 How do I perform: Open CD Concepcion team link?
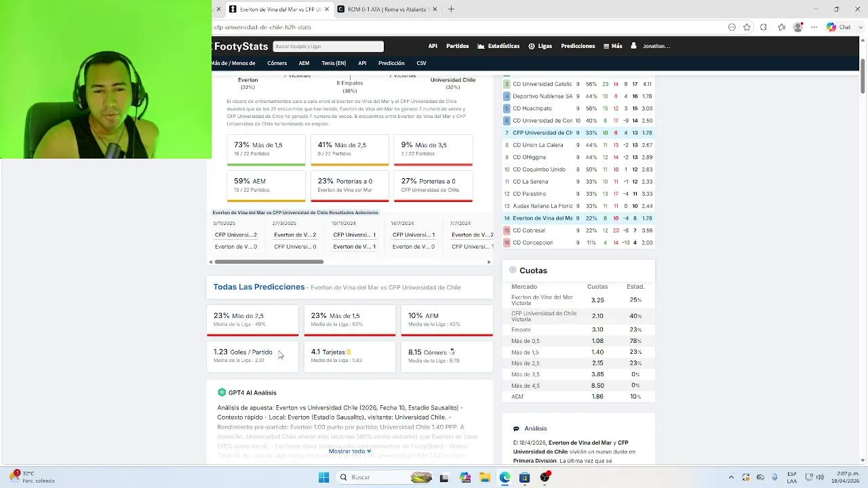point(533,243)
